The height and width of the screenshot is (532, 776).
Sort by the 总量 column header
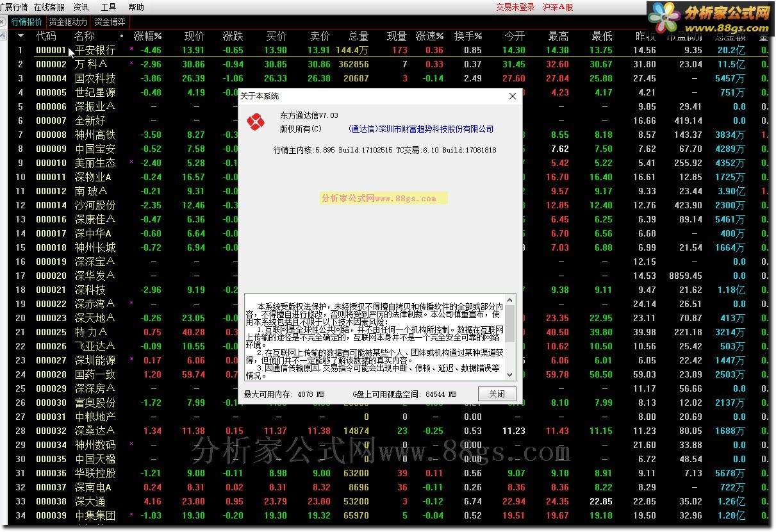click(x=359, y=36)
